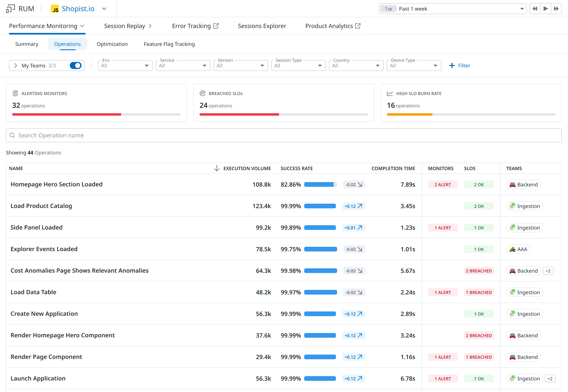Open the Past 1 week time range dropdown
568x392 pixels.
click(452, 9)
